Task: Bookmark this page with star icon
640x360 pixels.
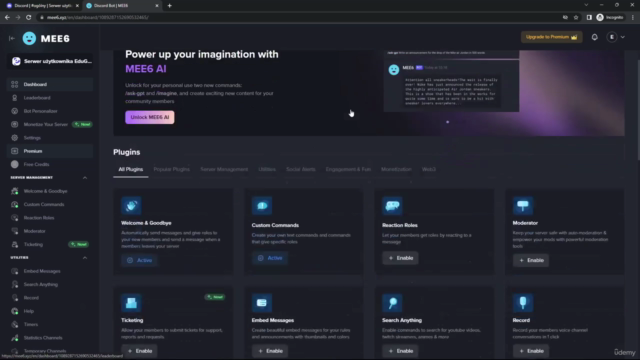Action: [576, 18]
